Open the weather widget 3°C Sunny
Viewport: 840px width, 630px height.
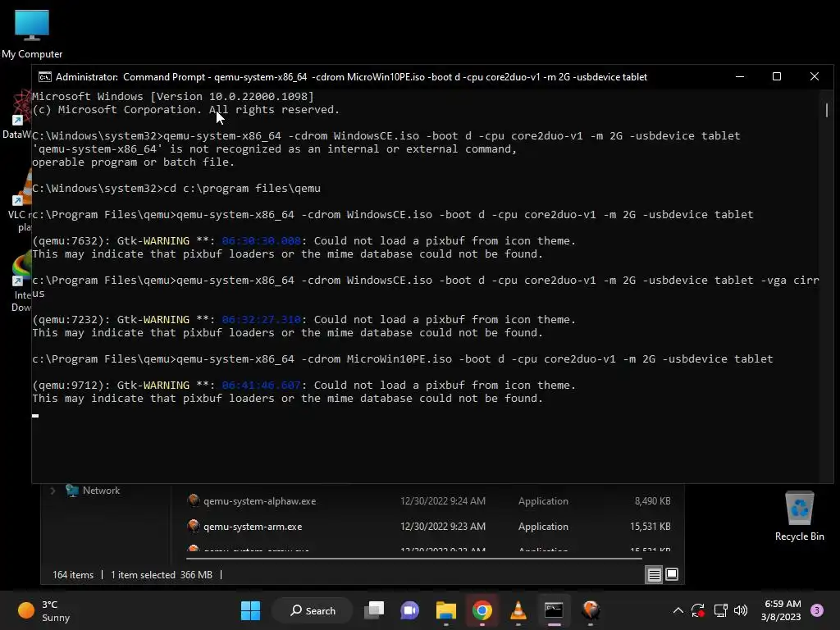44,610
